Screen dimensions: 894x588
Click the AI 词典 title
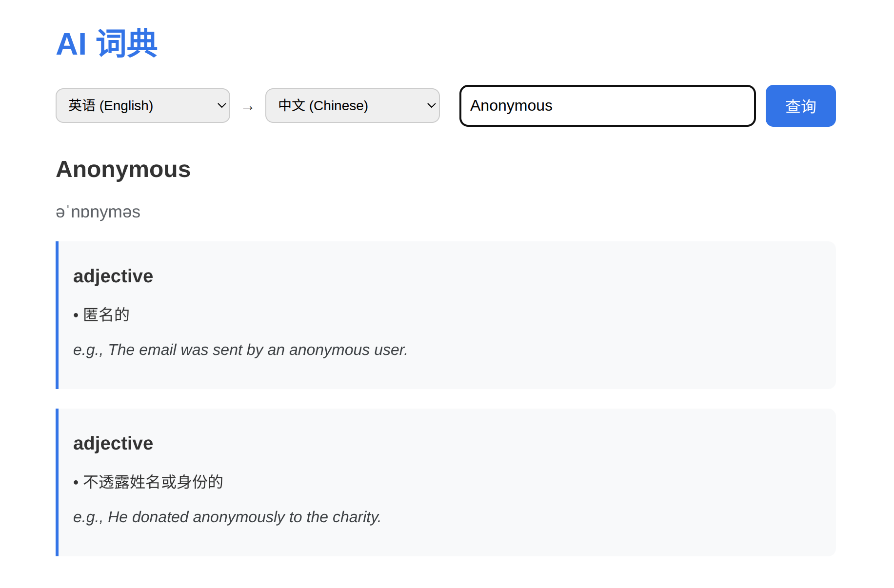click(x=107, y=43)
